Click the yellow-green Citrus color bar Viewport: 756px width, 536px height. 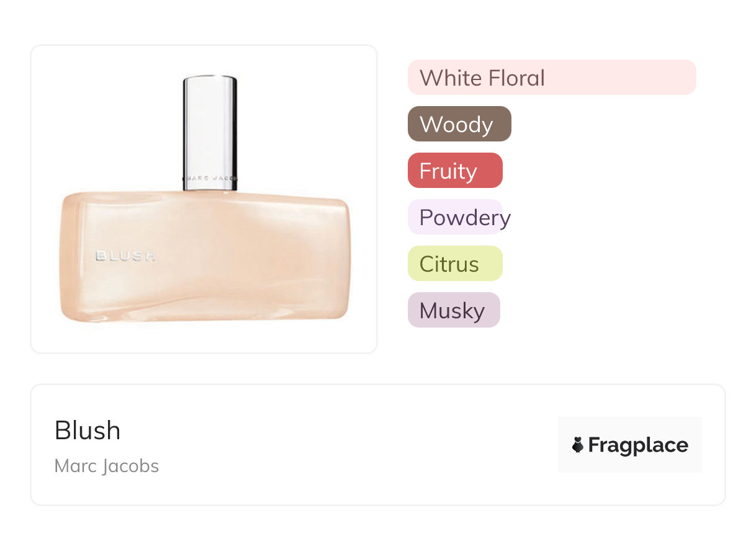[455, 264]
